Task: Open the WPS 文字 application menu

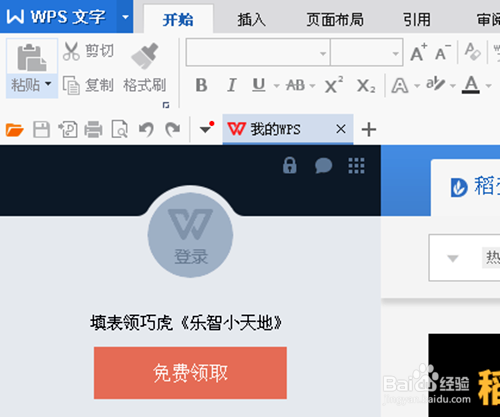Action: click(x=58, y=16)
